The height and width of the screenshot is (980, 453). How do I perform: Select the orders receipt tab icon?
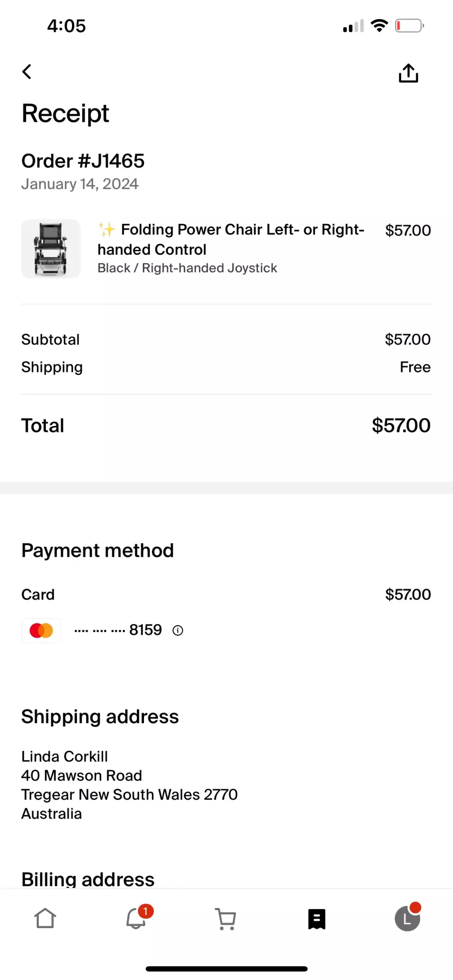coord(317,919)
